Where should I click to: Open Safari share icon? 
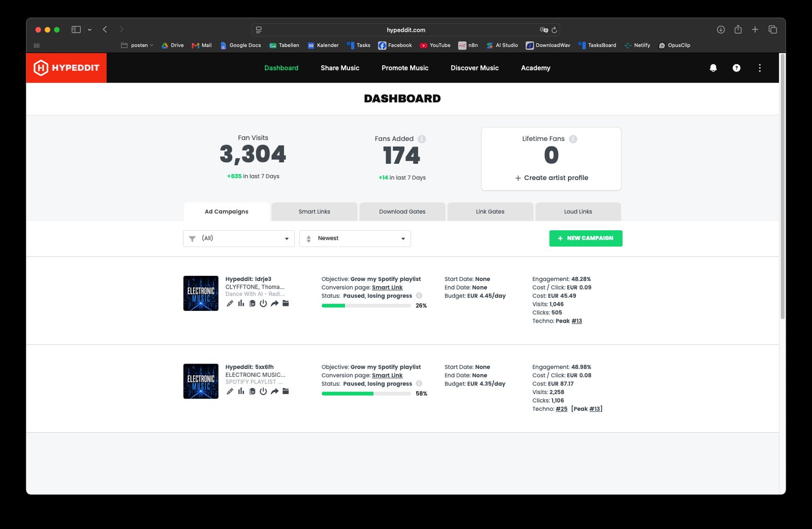tap(738, 29)
